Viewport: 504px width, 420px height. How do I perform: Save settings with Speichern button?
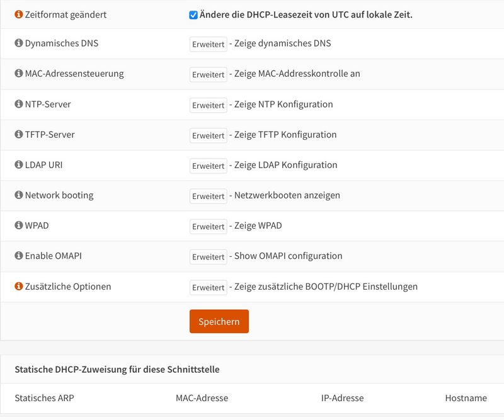tap(219, 321)
